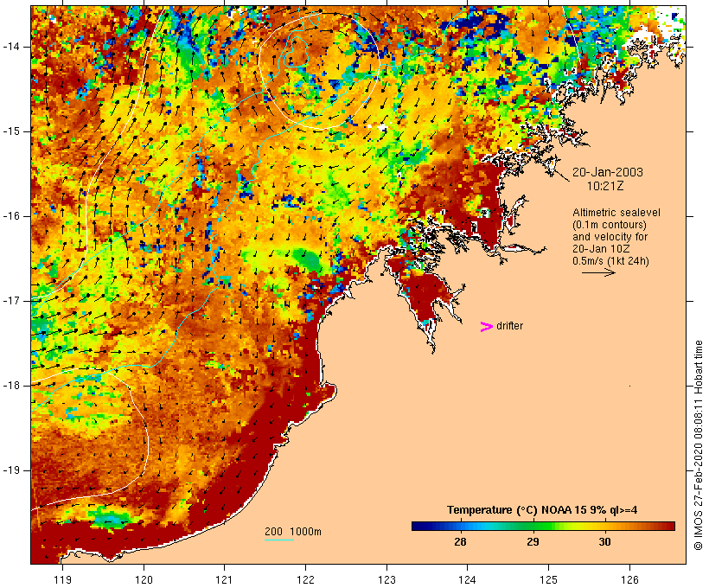Click the 'and velocity for' legend line
Screen dimensions: 709x588
pos(610,237)
